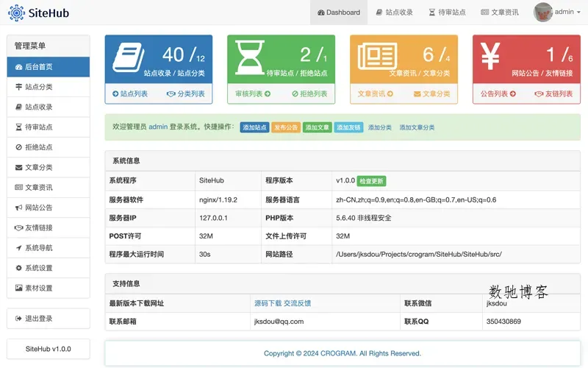Image resolution: width=588 pixels, height=368 pixels.
Task: Click the 系统信息 panel heading
Action: [343, 160]
